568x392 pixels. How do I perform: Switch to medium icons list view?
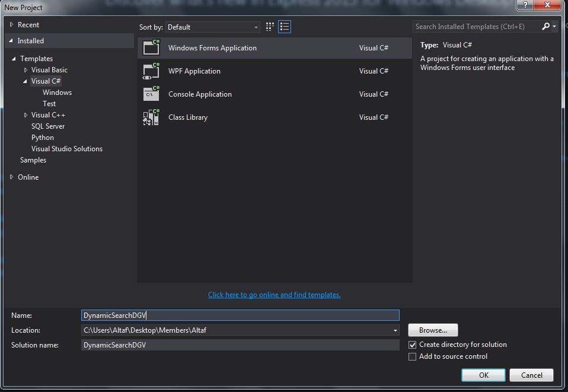[285, 27]
